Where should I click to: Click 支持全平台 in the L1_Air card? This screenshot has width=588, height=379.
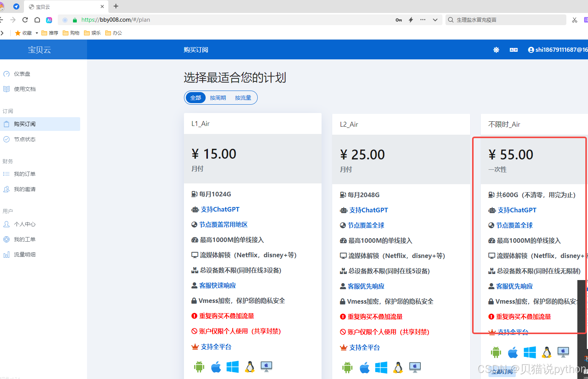tap(216, 347)
